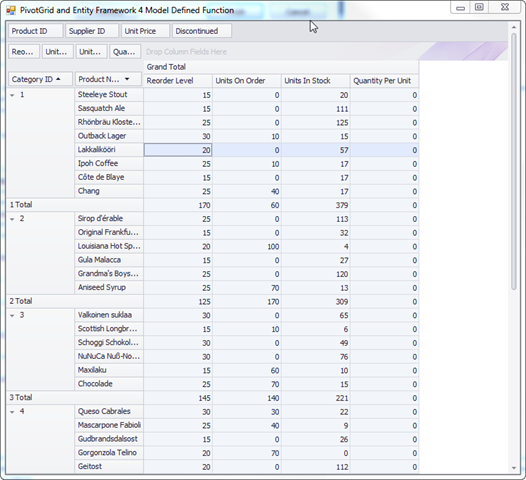Viewport: 526px width, 480px height.
Task: Click the '2 Total' row header
Action: point(74,301)
